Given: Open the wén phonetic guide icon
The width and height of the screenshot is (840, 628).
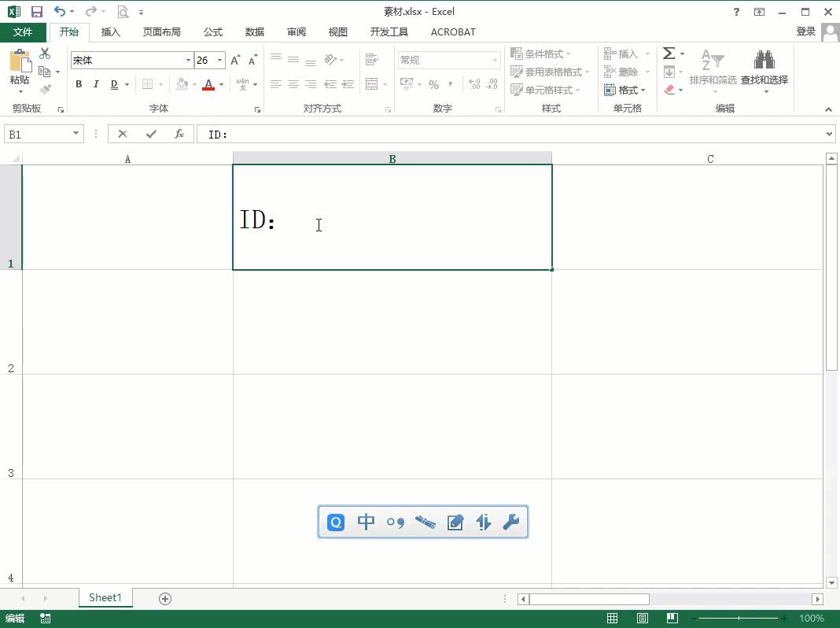Looking at the screenshot, I should (243, 84).
